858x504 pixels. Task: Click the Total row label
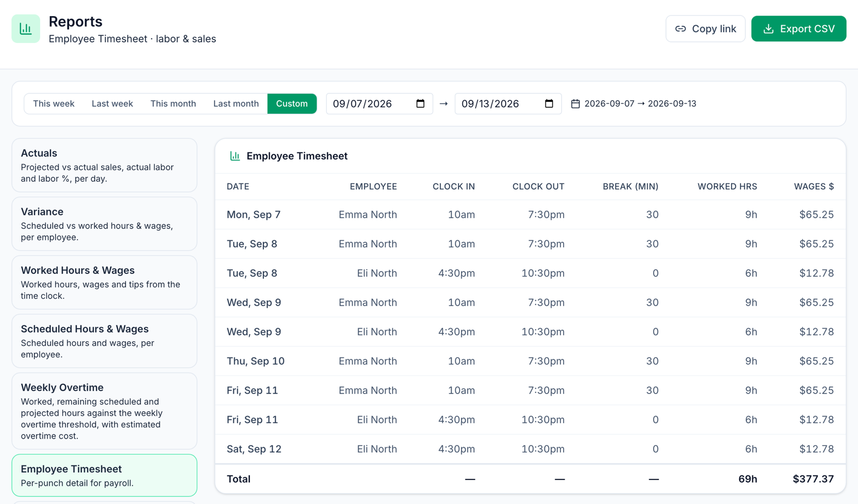coord(239,479)
